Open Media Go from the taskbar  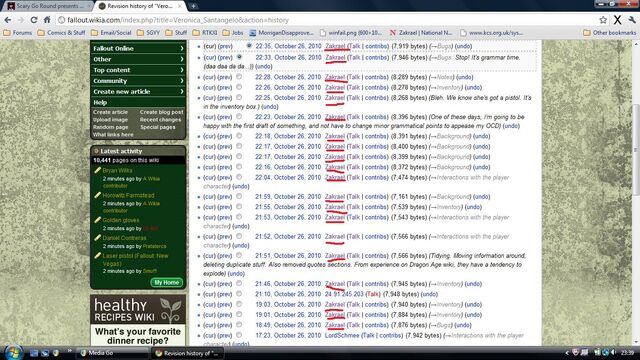[x=113, y=353]
